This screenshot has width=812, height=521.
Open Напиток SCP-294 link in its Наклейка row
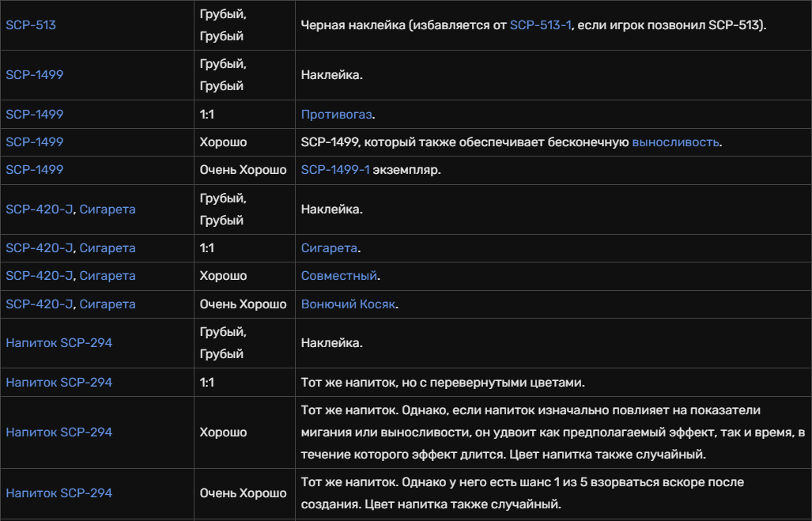tap(59, 343)
